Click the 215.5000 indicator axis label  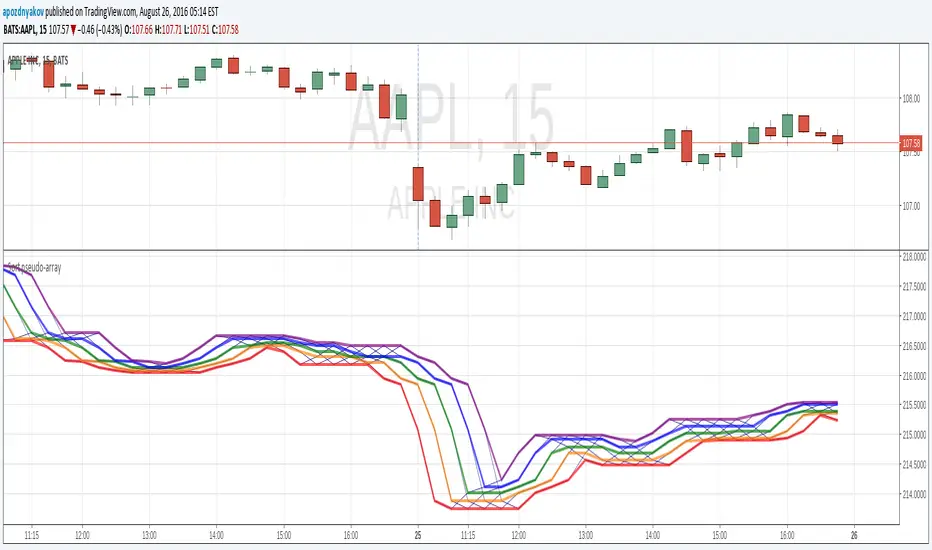click(914, 405)
